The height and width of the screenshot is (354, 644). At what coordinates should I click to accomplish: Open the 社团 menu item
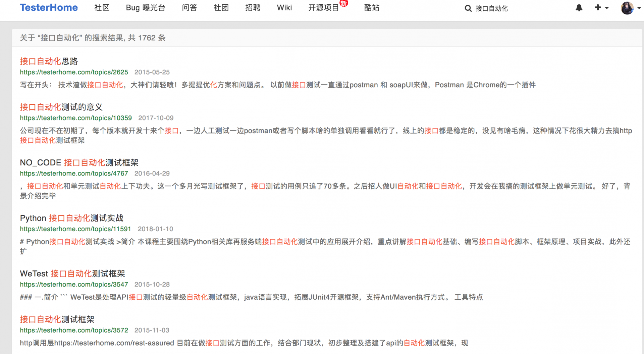point(221,8)
